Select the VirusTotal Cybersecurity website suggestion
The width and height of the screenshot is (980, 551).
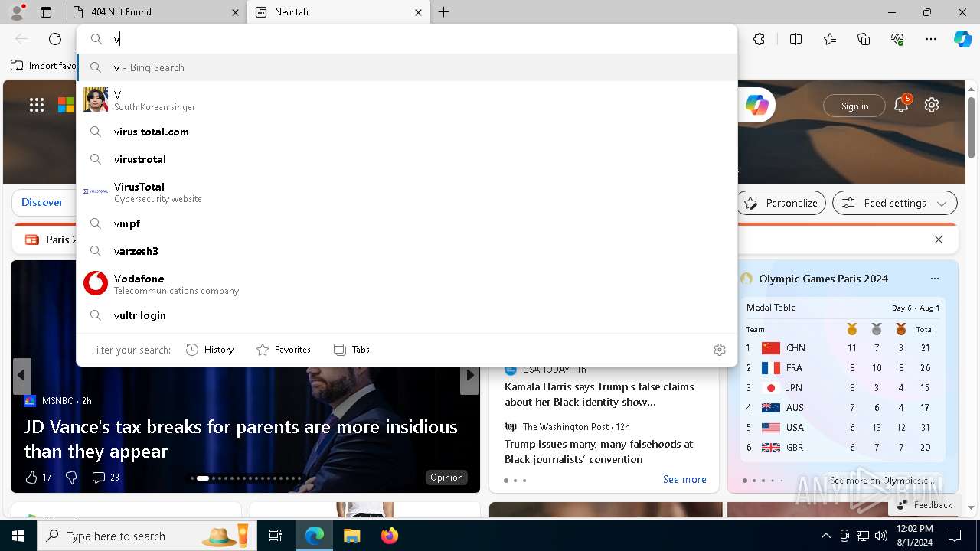[x=407, y=191]
